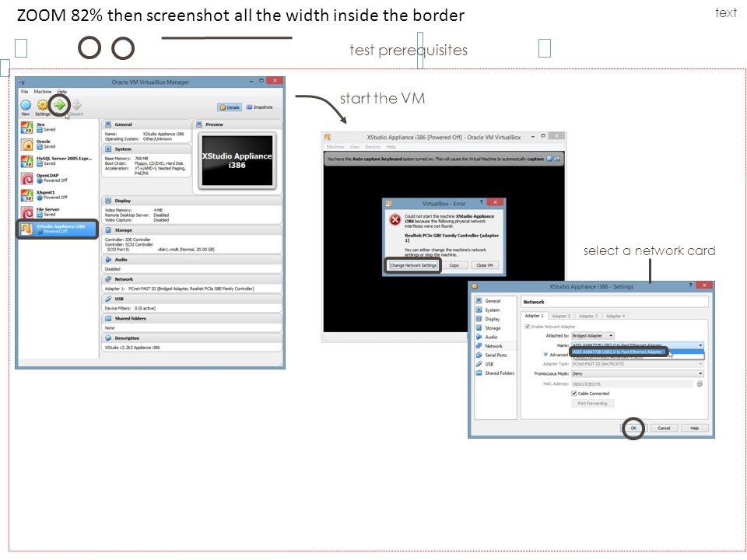Image resolution: width=747 pixels, height=560 pixels.
Task: Select the Jira virtual machine
Action: (x=57, y=127)
